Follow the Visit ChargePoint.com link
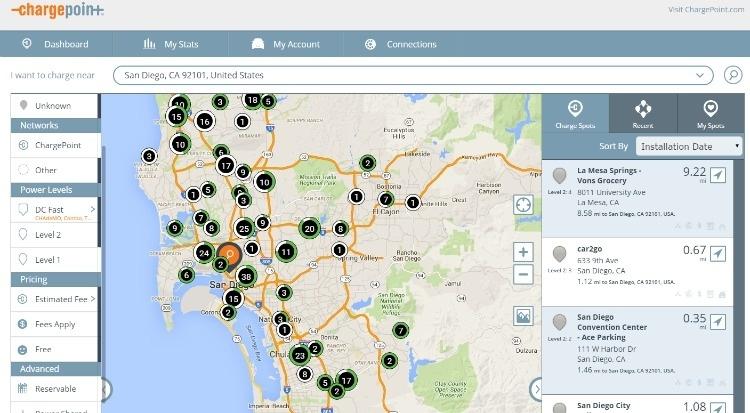Screen dimensions: 750x413 pos(706,10)
